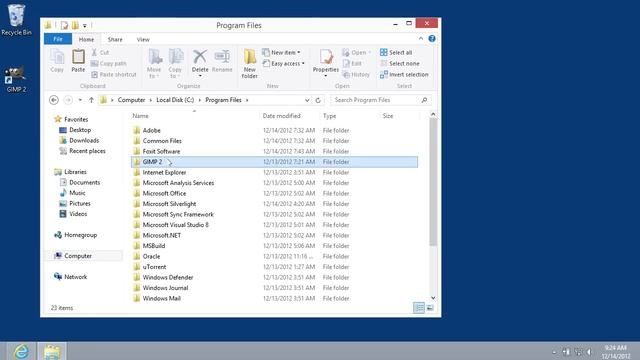
Task: Click Invert selection in ribbon
Action: [x=404, y=75]
